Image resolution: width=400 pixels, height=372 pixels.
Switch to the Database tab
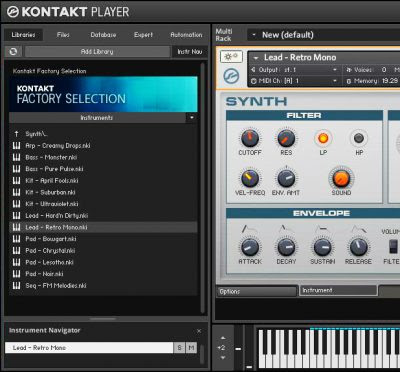[x=103, y=35]
